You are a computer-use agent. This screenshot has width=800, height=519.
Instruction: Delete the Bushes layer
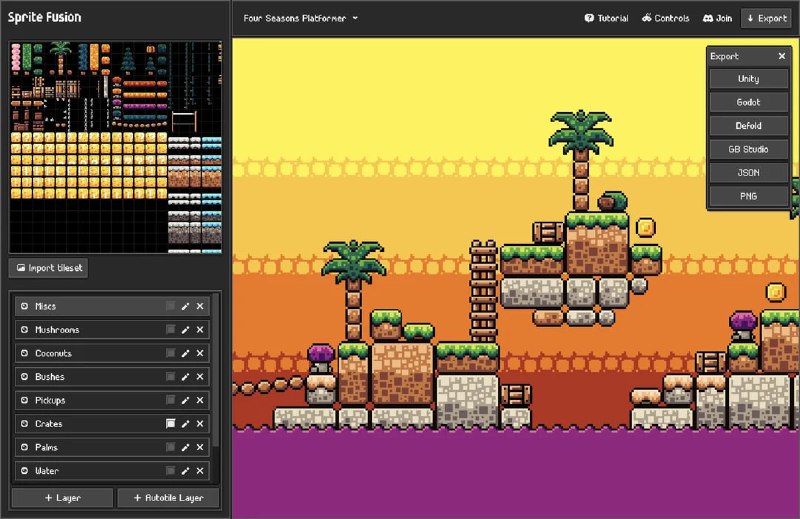click(200, 377)
